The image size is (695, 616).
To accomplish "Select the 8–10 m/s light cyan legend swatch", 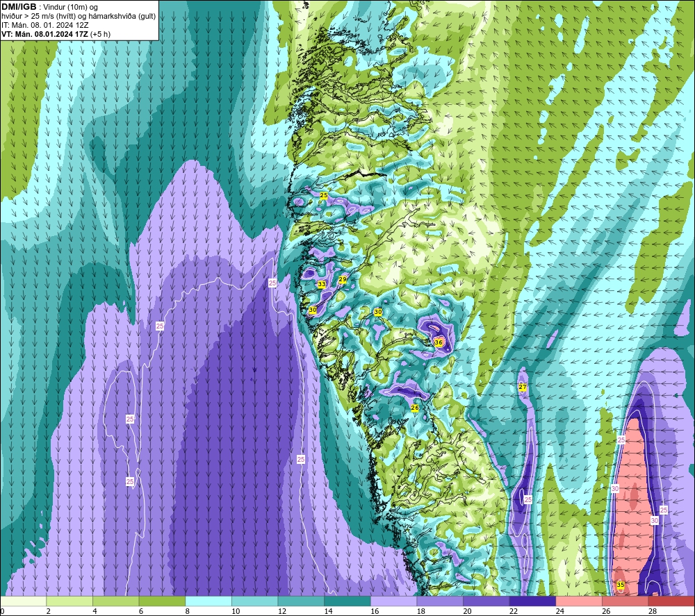I will coord(208,601).
